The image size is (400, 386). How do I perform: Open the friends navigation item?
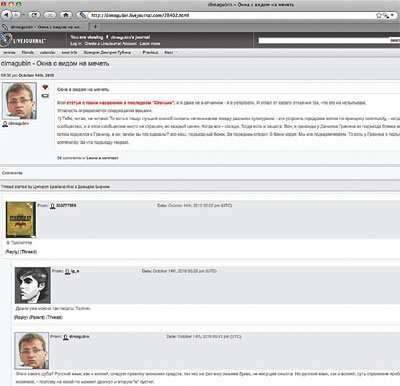pos(28,52)
